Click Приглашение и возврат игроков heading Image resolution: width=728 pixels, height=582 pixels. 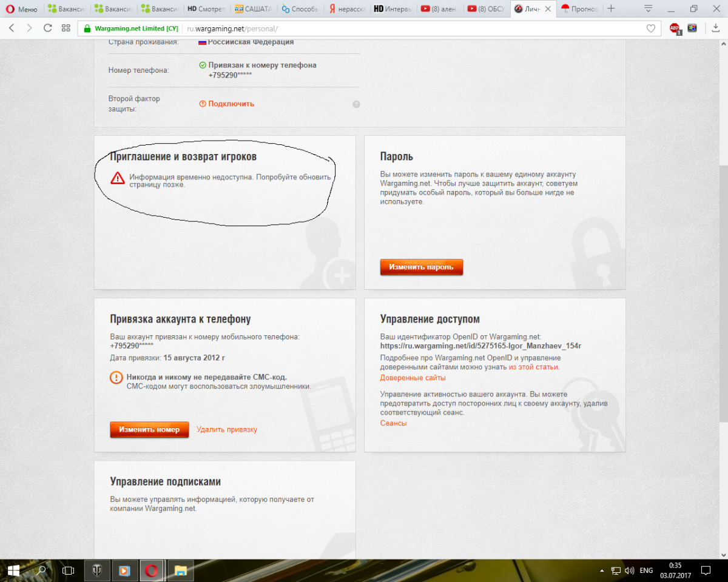pos(183,157)
